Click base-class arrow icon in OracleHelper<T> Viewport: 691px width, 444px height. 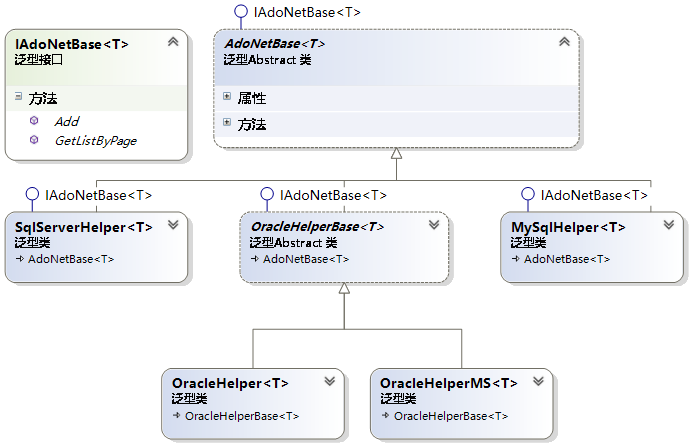click(x=177, y=415)
